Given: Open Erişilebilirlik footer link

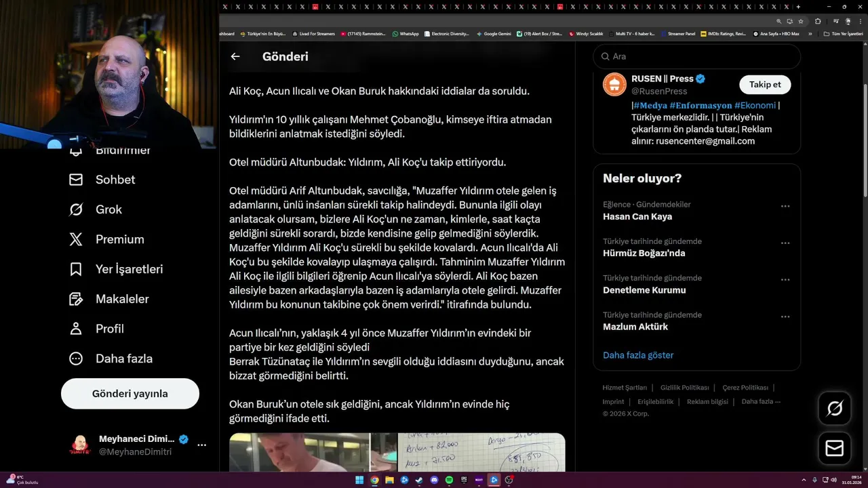Looking at the screenshot, I should click(656, 401).
